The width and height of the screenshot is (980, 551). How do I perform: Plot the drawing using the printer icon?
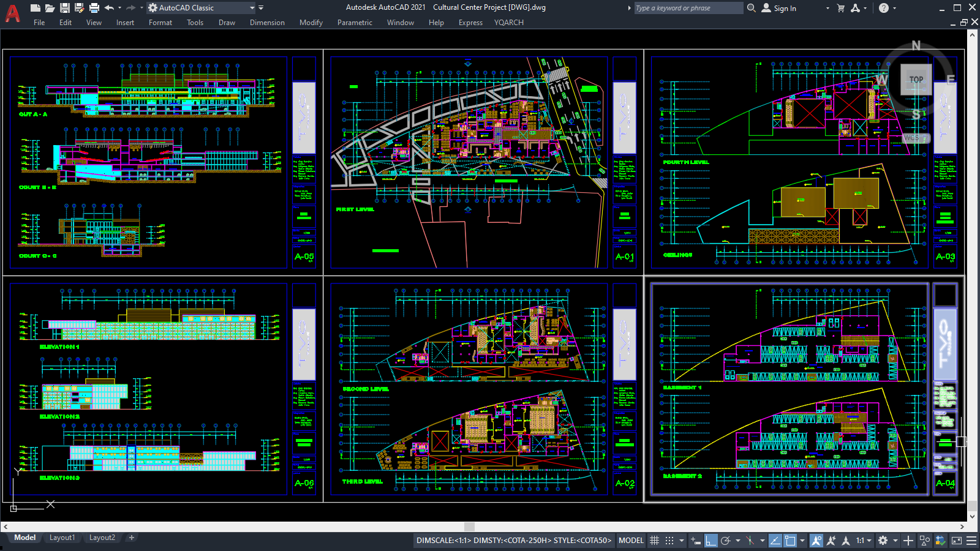[x=94, y=7]
